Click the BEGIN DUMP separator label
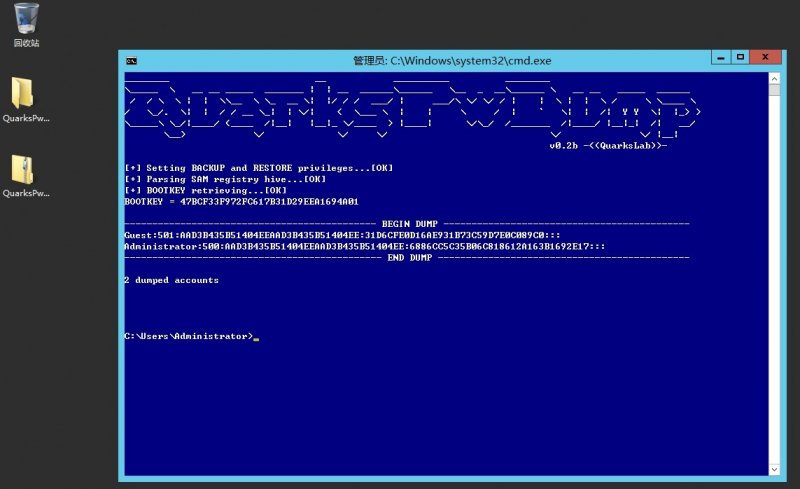This screenshot has height=489, width=800. [410, 224]
